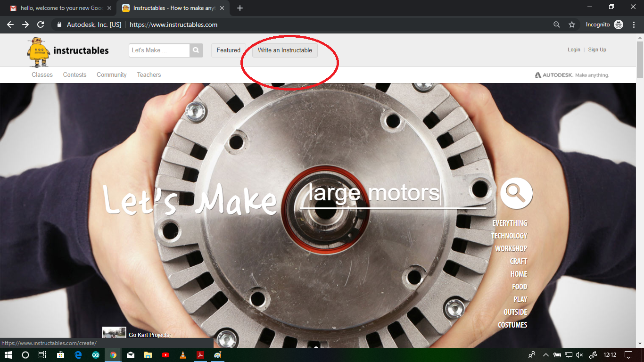Open Microsoft Store from the taskbar
644x362 pixels.
pyautogui.click(x=61, y=355)
